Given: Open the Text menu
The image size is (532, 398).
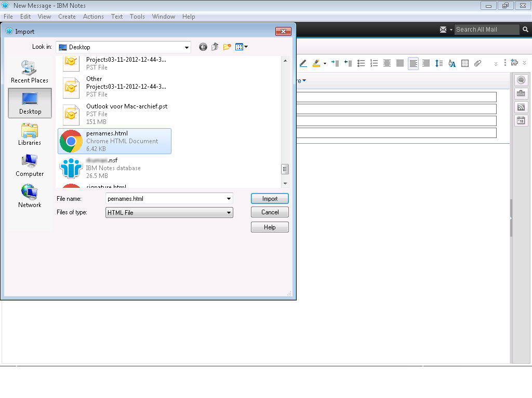Looking at the screenshot, I should click(x=117, y=17).
